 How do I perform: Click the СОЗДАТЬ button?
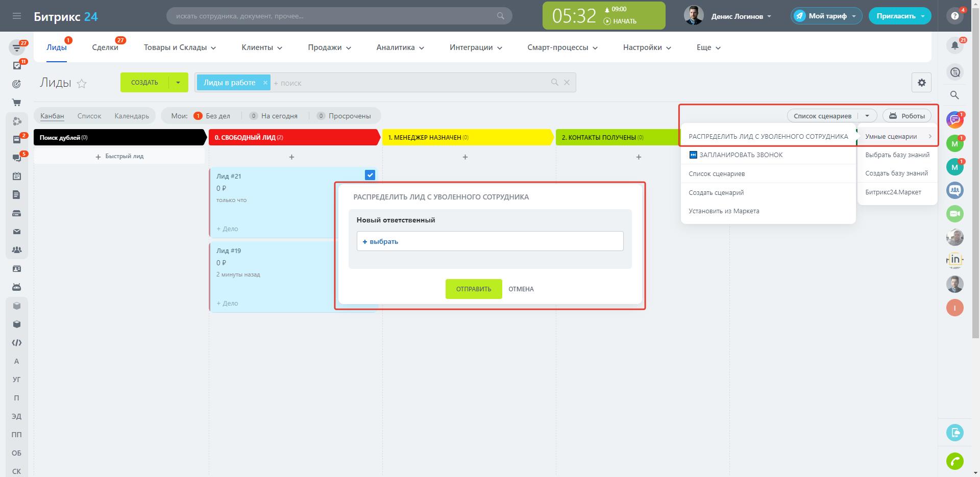click(x=144, y=83)
